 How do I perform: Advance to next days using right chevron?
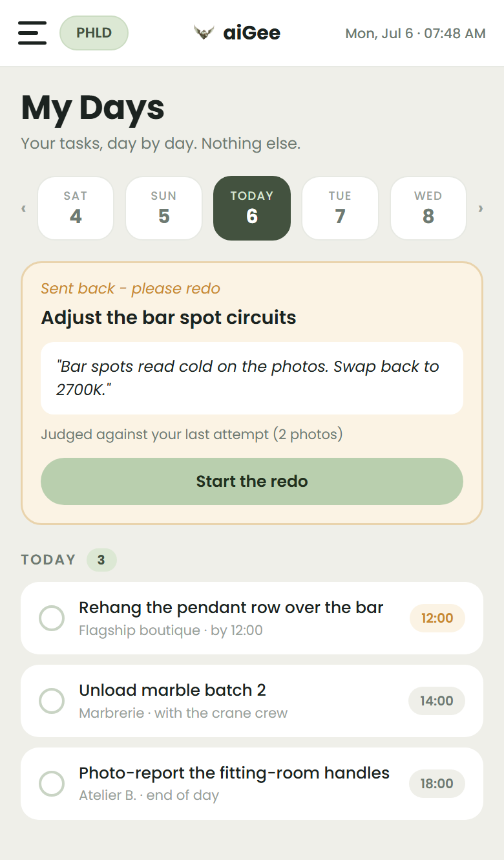[480, 208]
